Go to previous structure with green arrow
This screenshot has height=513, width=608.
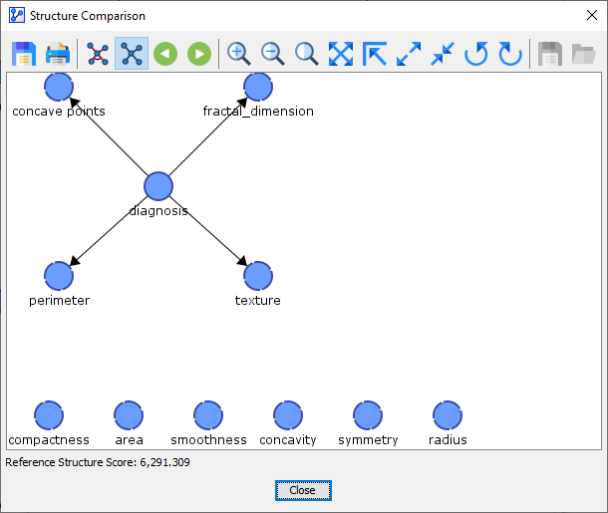[x=166, y=54]
